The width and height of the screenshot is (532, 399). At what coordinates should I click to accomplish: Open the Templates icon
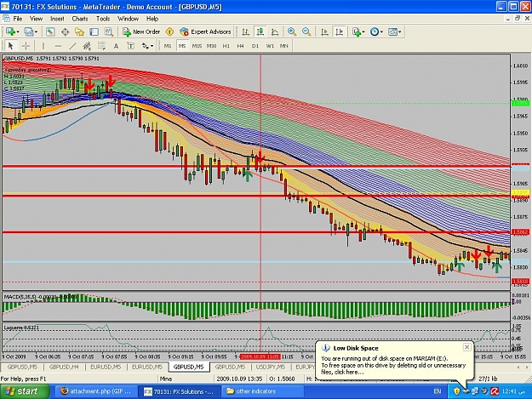tap(392, 31)
